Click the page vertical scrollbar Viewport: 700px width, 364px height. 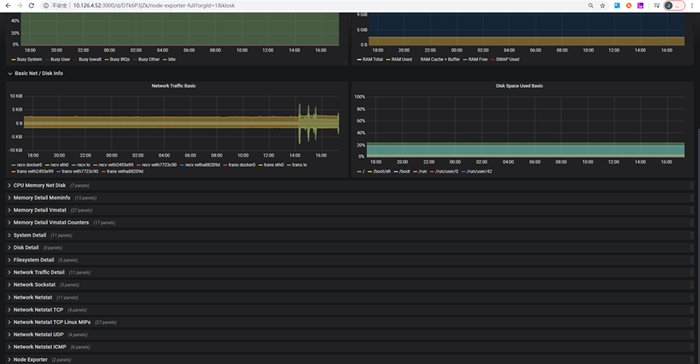pyautogui.click(x=698, y=246)
